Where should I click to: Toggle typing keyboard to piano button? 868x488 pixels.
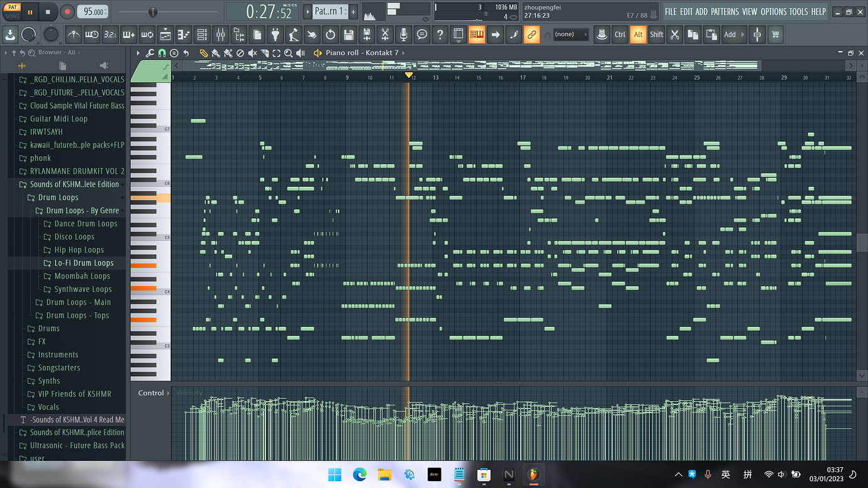tap(477, 35)
